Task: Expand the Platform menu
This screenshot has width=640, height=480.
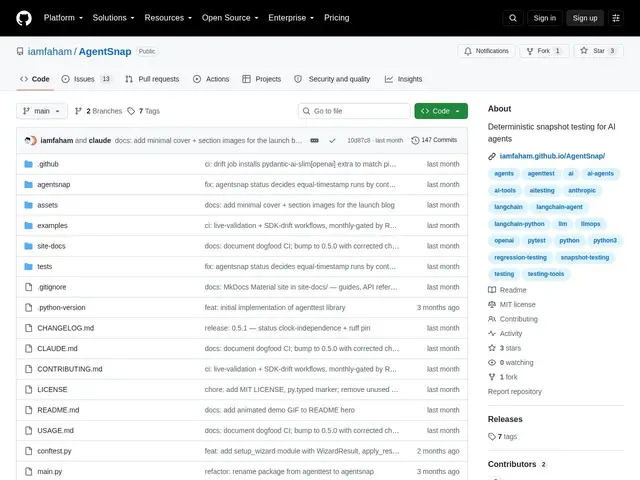Action: click(x=63, y=18)
